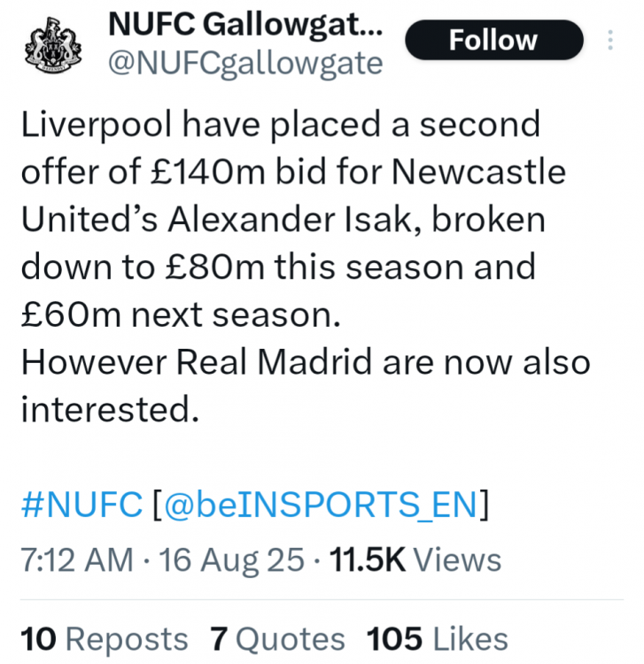The width and height of the screenshot is (644, 664).
Task: Open the more options three-dot menu
Action: tap(610, 40)
